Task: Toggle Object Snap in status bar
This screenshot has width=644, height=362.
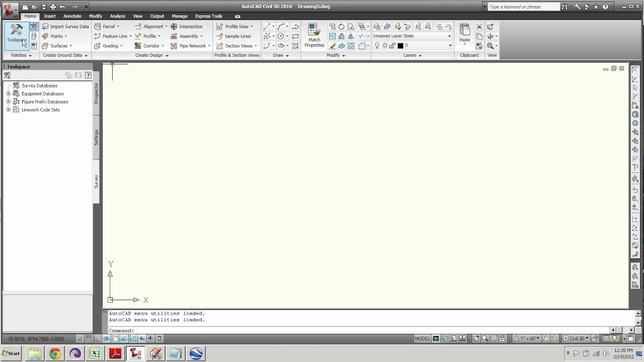Action: pos(115,339)
